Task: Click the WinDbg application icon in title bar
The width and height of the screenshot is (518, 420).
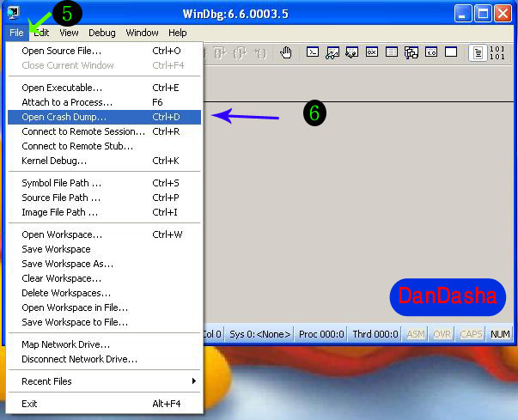Action: (13, 13)
